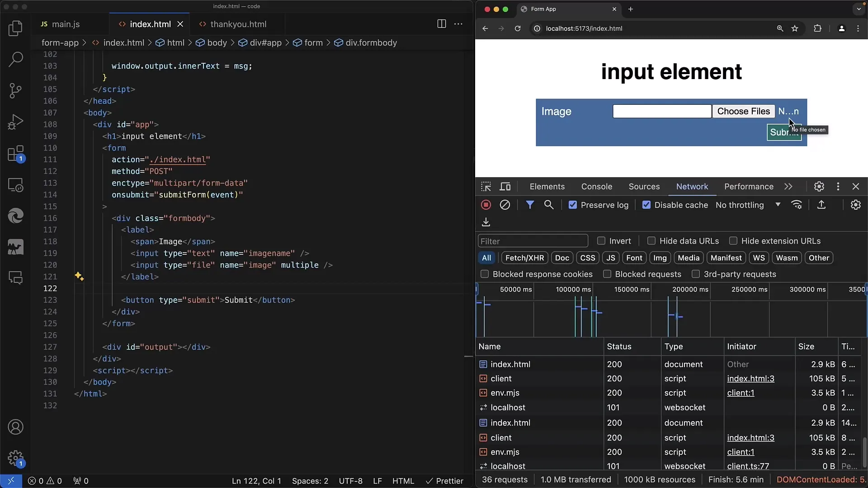Click the Network search icon in DevTools
This screenshot has height=488, width=868.
[x=549, y=205]
